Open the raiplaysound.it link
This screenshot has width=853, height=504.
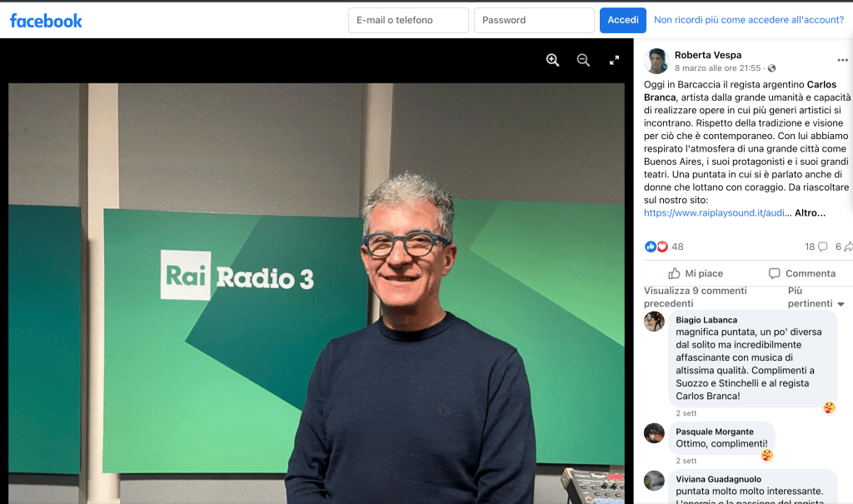714,213
